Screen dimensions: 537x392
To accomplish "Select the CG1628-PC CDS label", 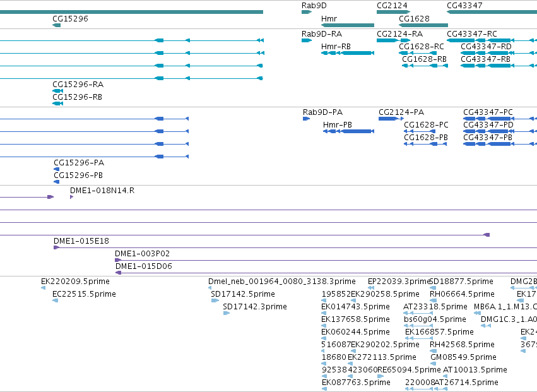I will pyautogui.click(x=426, y=125).
